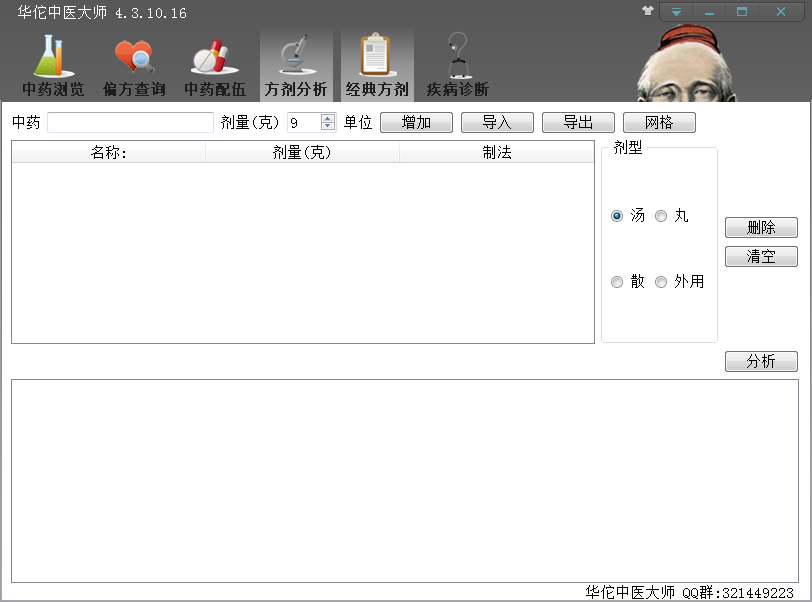This screenshot has width=812, height=602.
Task: Open the 中药浏览 herb browsing section
Action: [x=53, y=66]
